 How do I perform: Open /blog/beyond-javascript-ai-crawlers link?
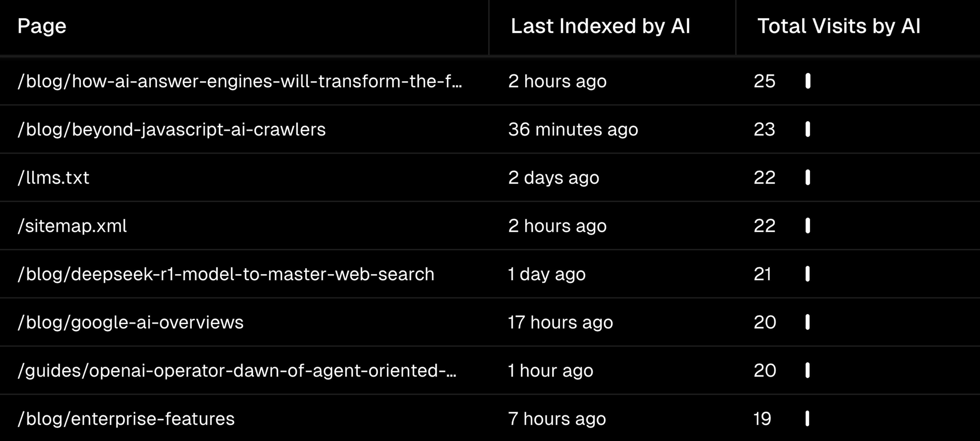tap(172, 130)
